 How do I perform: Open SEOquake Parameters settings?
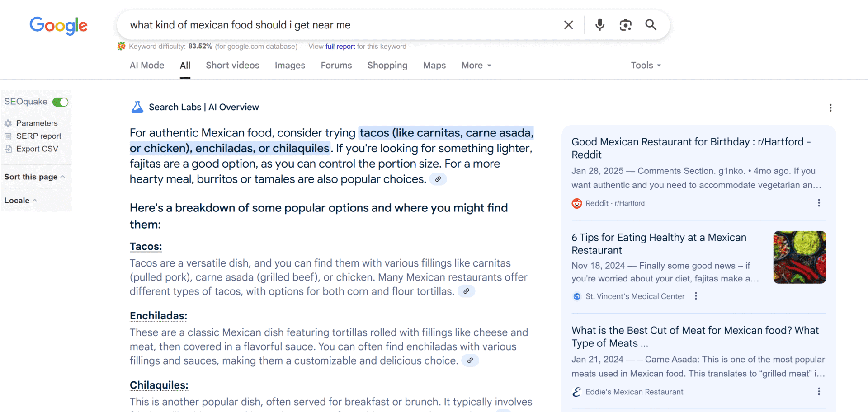pyautogui.click(x=37, y=123)
